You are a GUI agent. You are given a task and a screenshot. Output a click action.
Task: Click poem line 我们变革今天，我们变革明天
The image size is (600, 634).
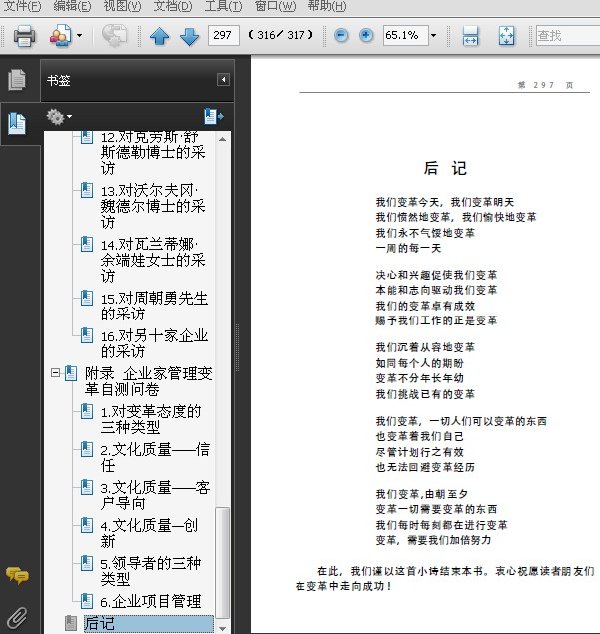[445, 202]
